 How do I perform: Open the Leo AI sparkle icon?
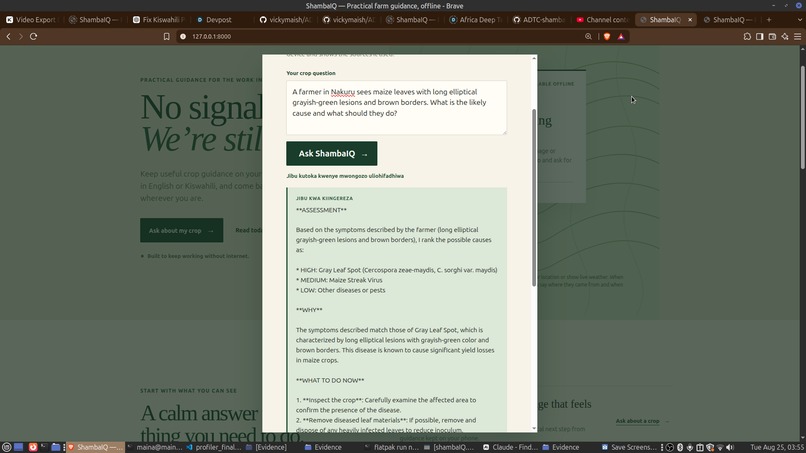pyautogui.click(x=785, y=37)
